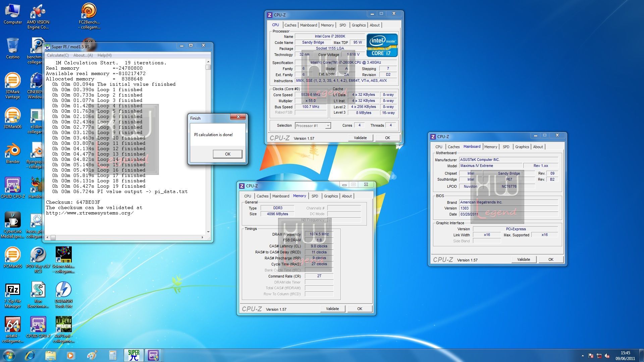Open Calculate(C) menu in Super PI

coord(58,55)
